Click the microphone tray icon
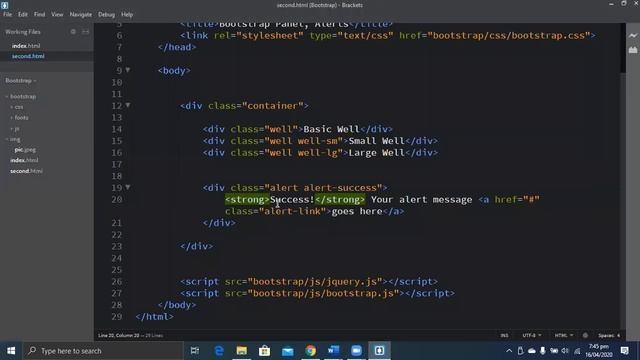This screenshot has height=360, width=640. coord(542,351)
